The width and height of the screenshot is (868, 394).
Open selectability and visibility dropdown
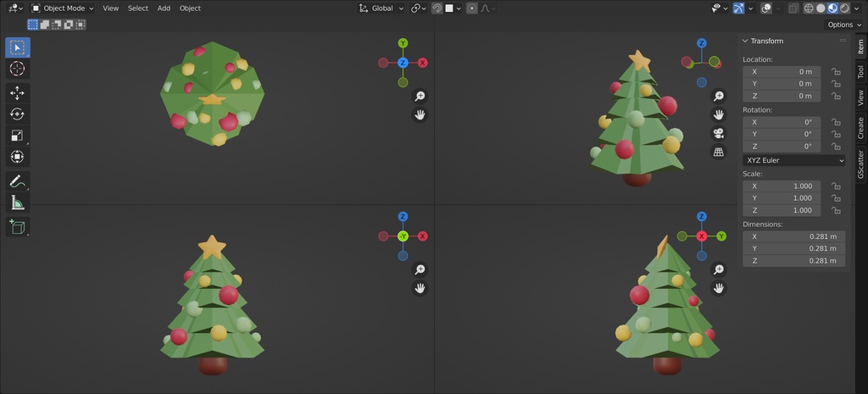719,8
